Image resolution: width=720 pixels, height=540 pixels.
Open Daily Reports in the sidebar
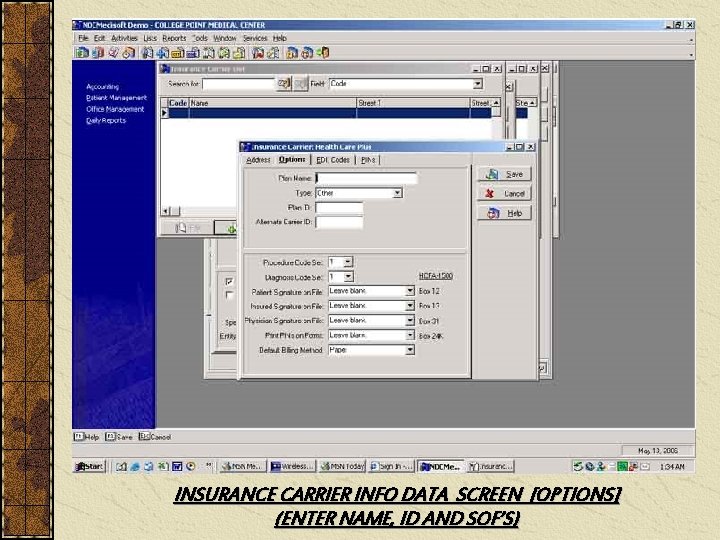tap(106, 120)
